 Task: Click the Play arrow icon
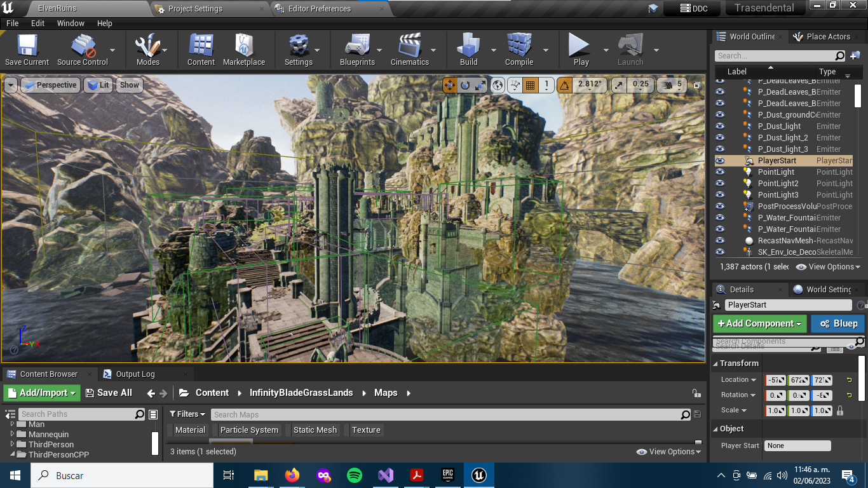[580, 46]
